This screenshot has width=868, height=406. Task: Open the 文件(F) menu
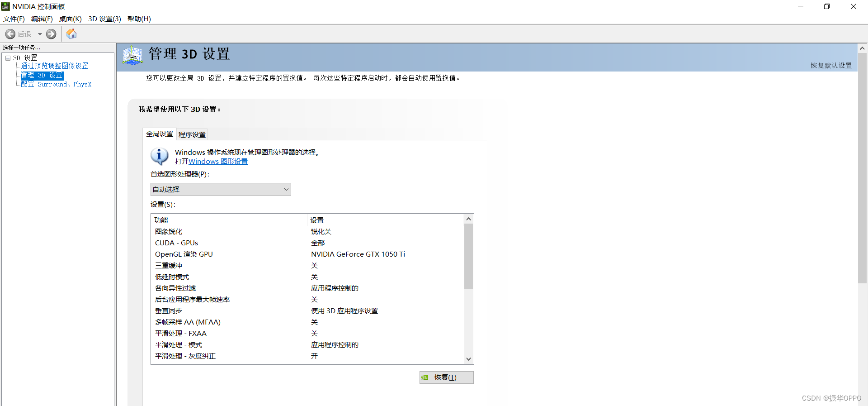pyautogui.click(x=14, y=19)
